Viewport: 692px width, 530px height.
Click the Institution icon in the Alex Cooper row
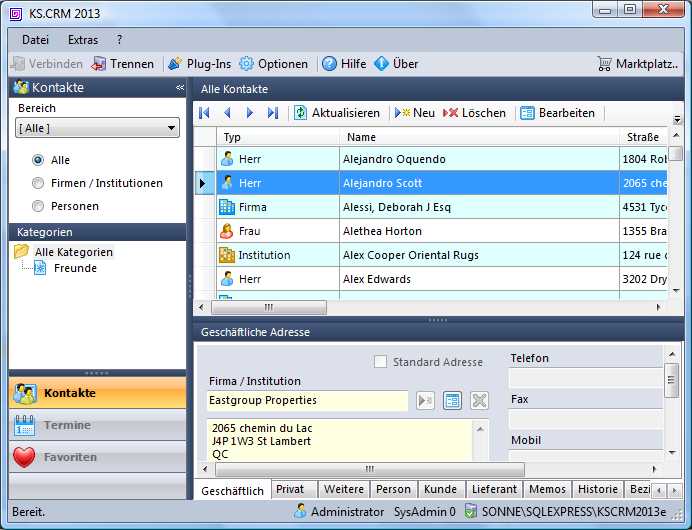[x=227, y=255]
